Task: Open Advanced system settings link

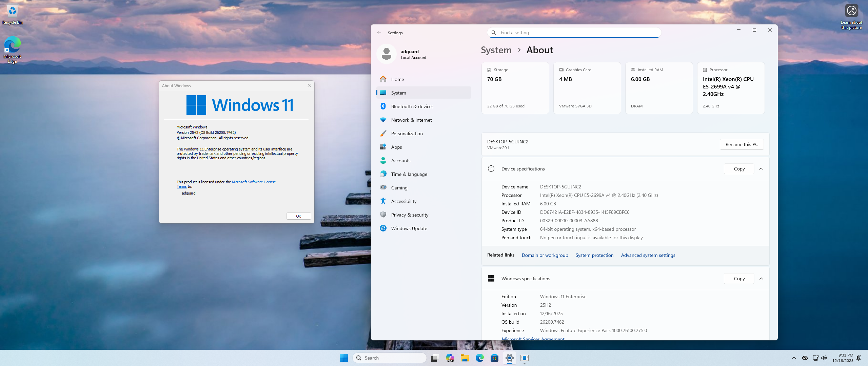Action: [648, 255]
